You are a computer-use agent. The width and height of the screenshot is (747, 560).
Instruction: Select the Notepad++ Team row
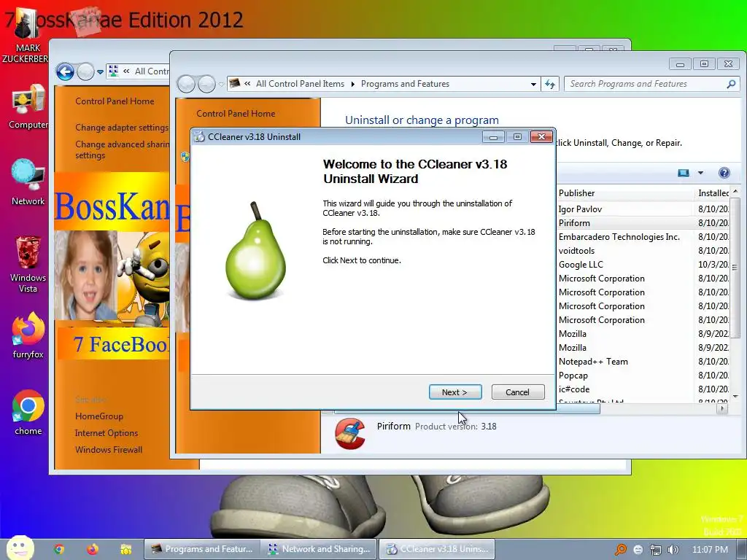[593, 362]
